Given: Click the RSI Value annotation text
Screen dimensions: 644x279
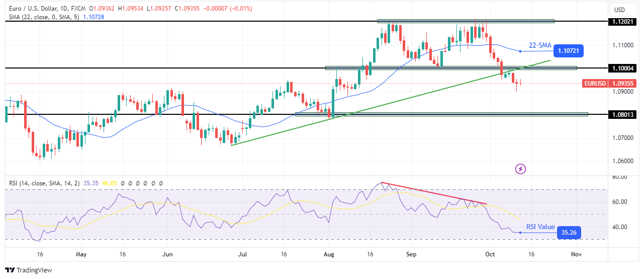Looking at the screenshot, I should pos(540,227).
